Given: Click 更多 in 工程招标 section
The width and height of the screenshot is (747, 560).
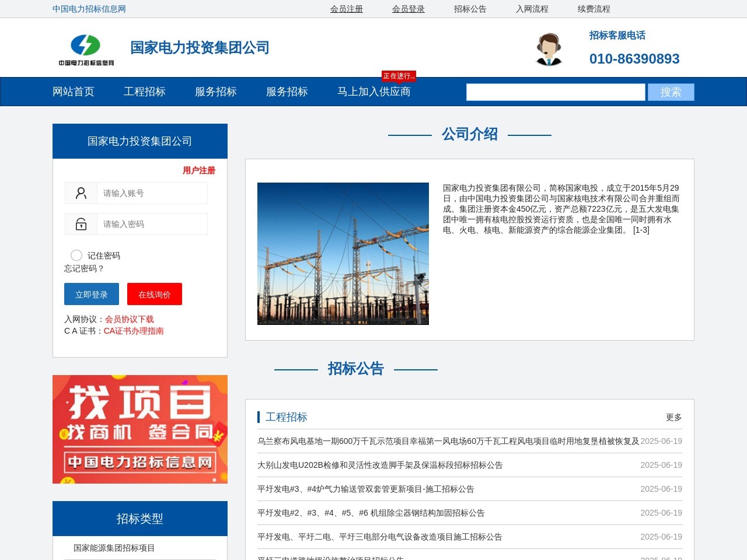Looking at the screenshot, I should (674, 417).
